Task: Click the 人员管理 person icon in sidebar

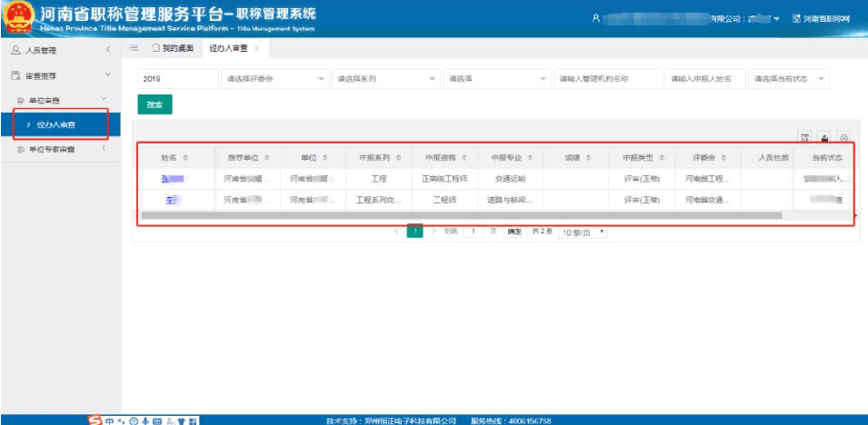Action: pos(15,50)
